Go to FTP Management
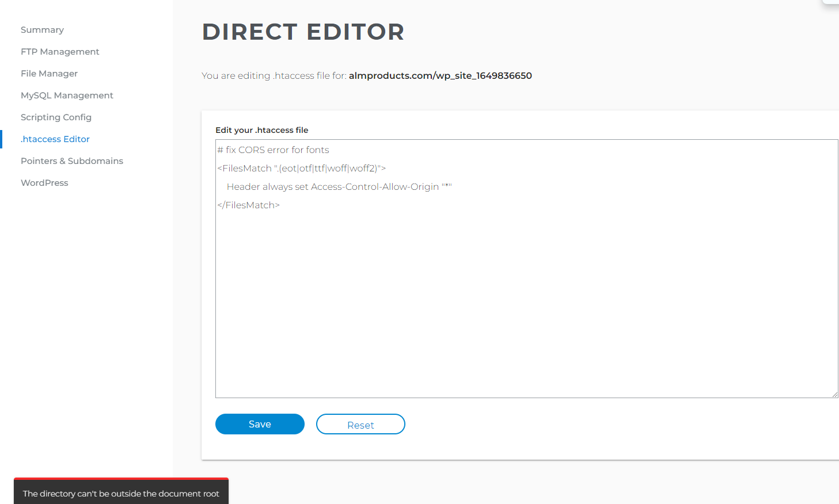The height and width of the screenshot is (504, 839). 60,52
